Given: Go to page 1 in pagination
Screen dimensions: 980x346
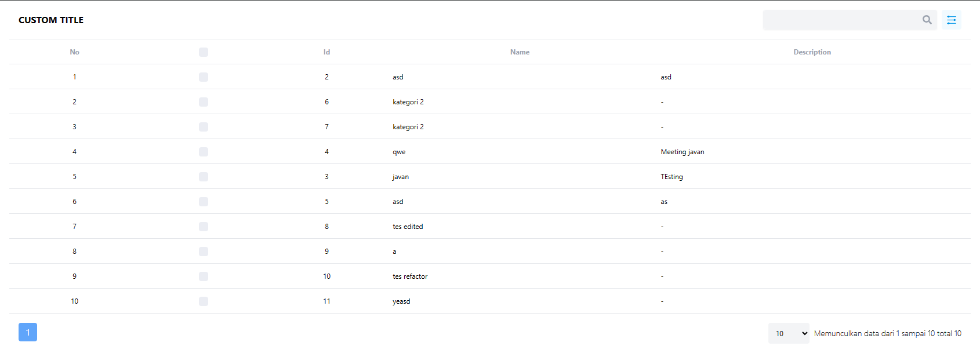Looking at the screenshot, I should point(28,332).
